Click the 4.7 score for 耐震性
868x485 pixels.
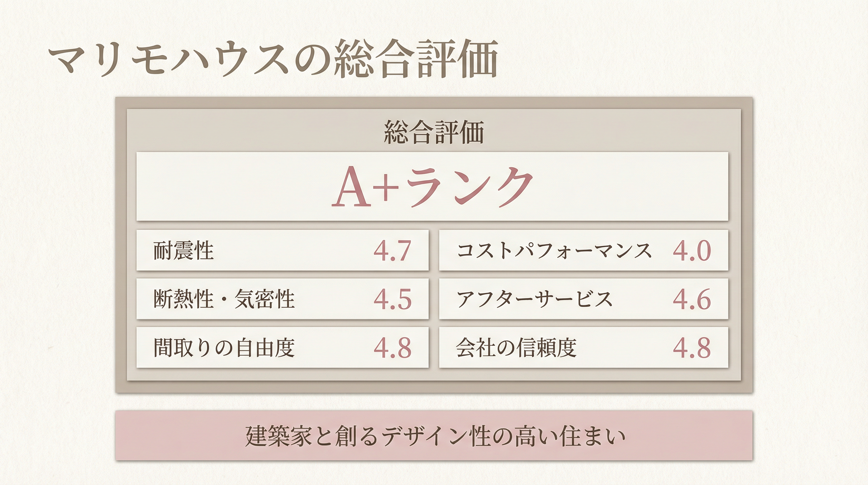pos(392,251)
